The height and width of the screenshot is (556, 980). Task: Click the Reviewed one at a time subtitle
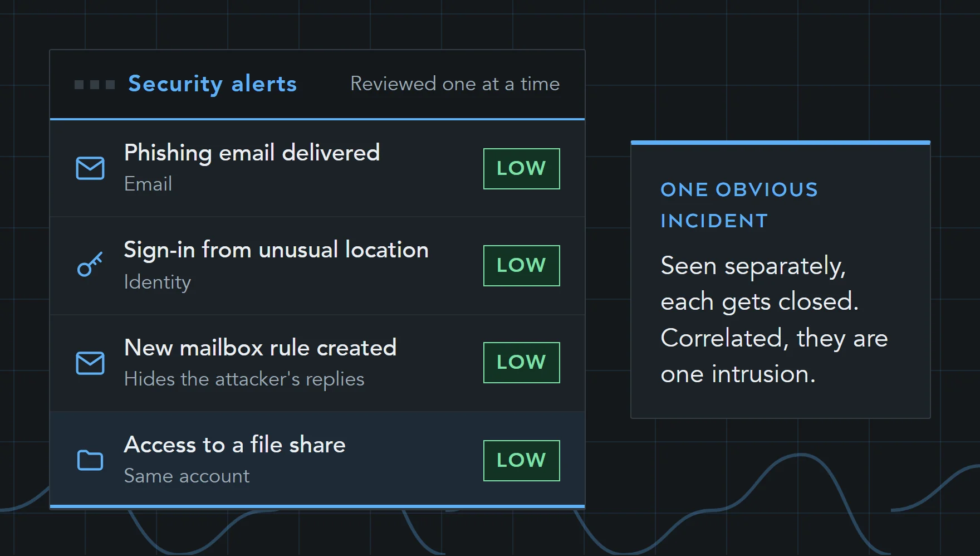point(455,84)
